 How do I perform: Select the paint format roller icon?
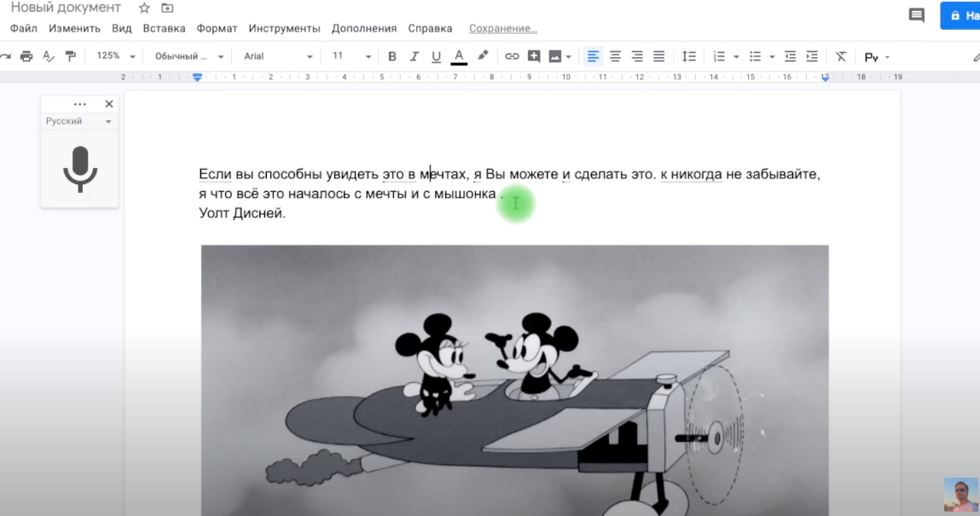[x=71, y=57]
